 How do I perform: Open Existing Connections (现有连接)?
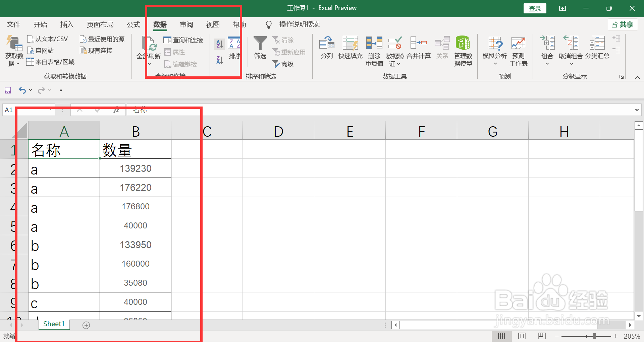click(x=96, y=51)
